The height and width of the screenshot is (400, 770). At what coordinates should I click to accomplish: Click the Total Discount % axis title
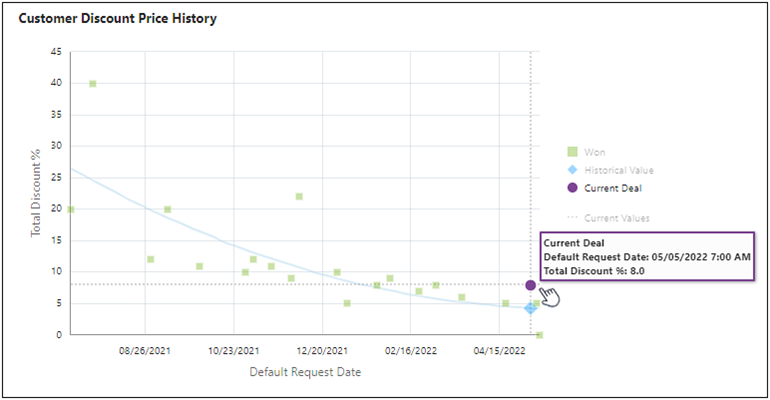(x=36, y=193)
